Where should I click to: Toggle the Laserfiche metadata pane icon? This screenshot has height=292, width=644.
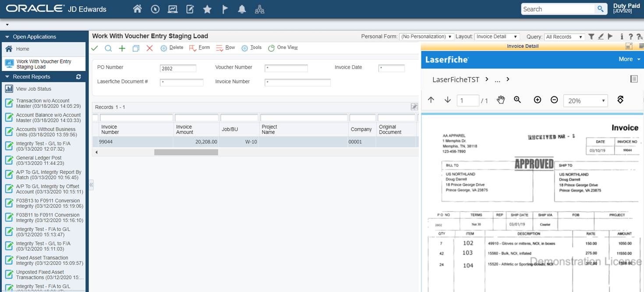point(633,79)
